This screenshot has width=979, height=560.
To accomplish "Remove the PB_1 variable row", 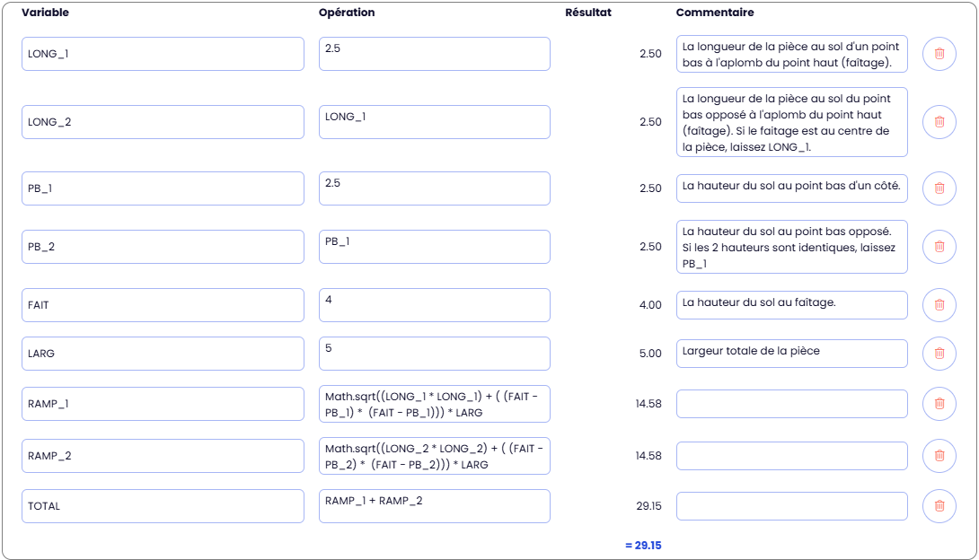I will point(939,188).
